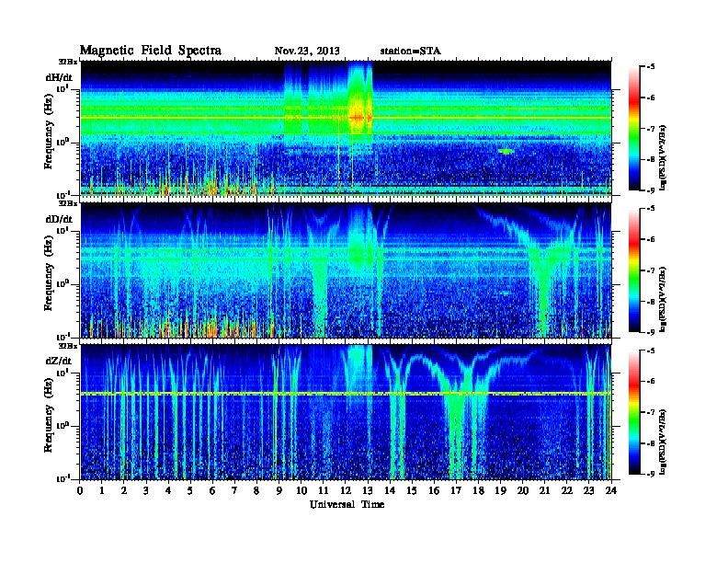
Task: Click the green burst near 19 UT in dH/dt
Action: pos(506,152)
